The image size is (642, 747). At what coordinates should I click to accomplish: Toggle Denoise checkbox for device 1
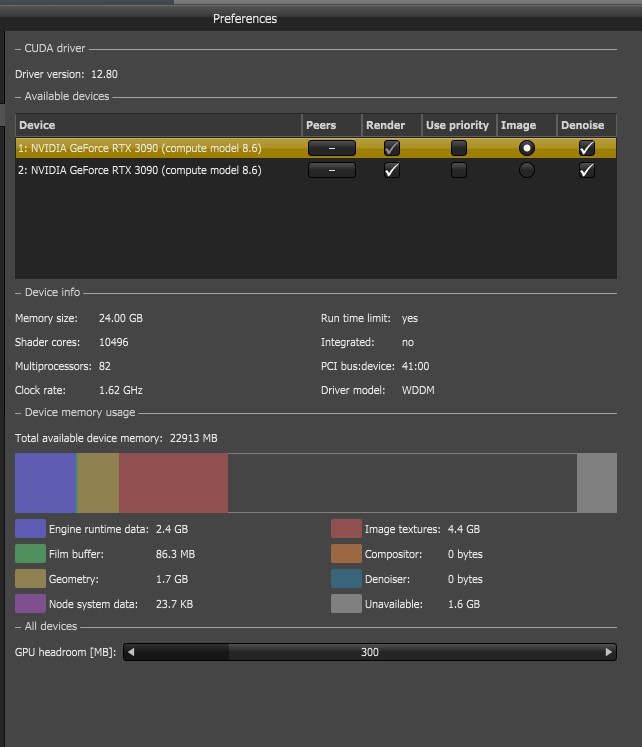[x=587, y=148]
